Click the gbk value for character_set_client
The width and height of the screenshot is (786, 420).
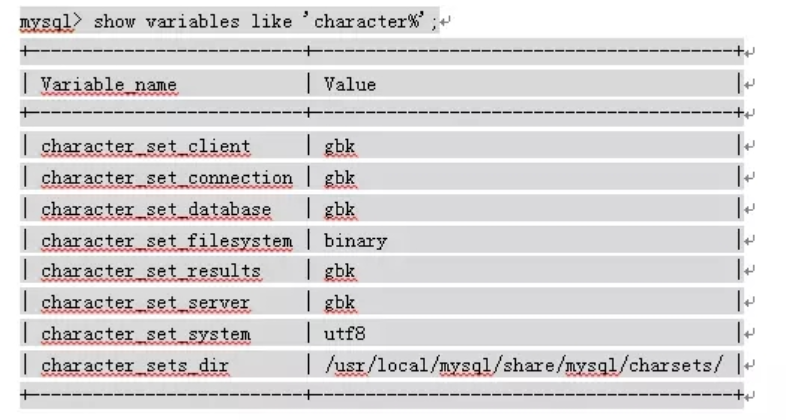click(340, 146)
